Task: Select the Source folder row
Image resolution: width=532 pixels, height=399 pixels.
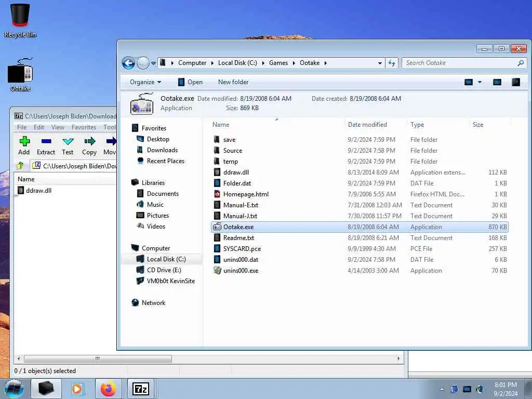Action: tap(360, 150)
